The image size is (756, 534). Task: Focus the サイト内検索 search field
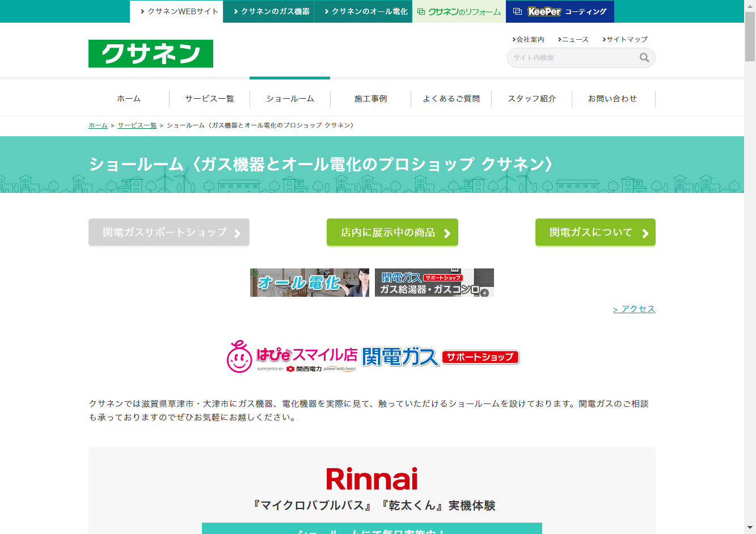573,58
